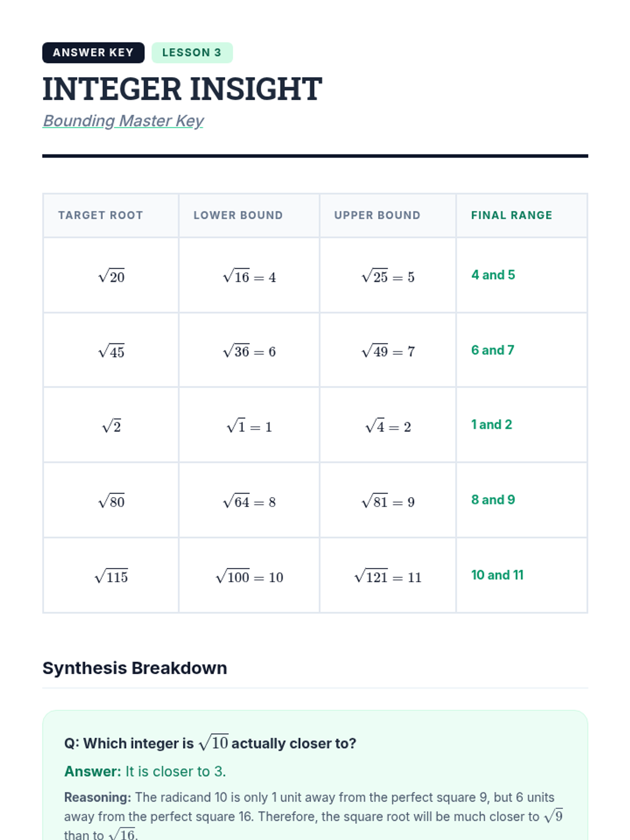Click the Bounding Master Key link
The image size is (630, 840).
(123, 121)
